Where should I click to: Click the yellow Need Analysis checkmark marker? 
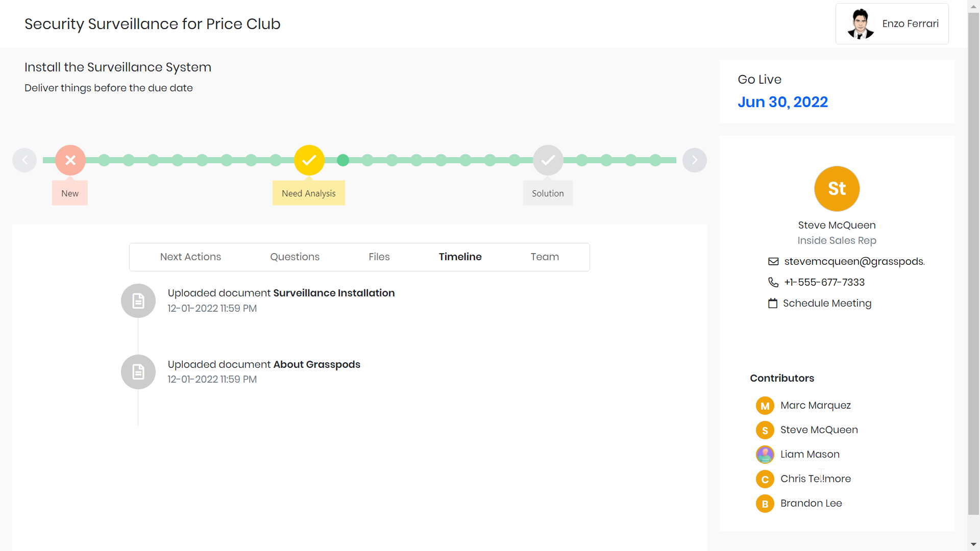[309, 160]
